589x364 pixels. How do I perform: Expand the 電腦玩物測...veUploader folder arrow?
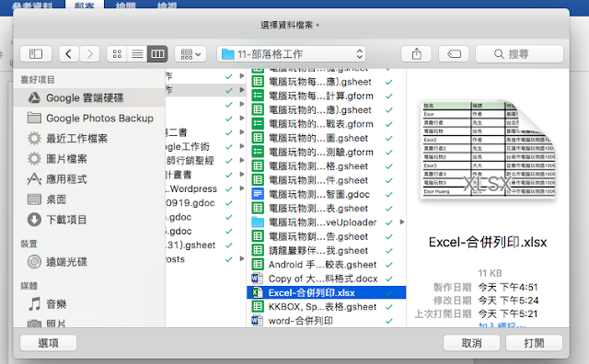coord(402,222)
